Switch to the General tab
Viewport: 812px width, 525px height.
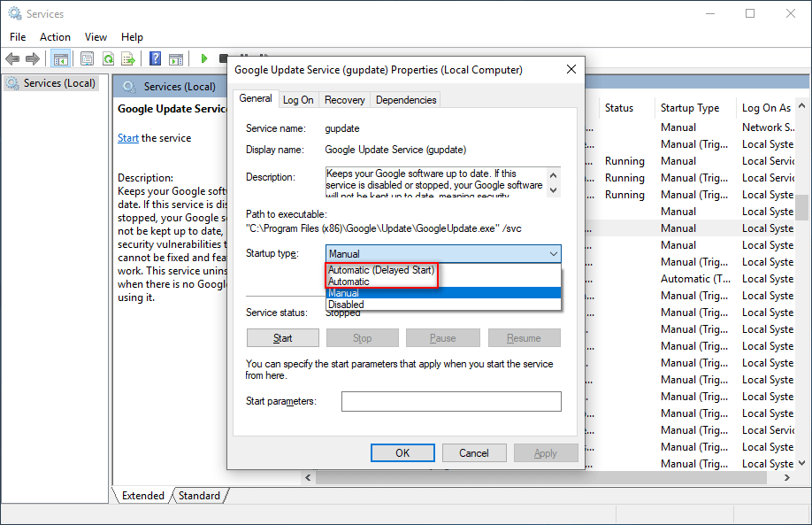click(256, 98)
